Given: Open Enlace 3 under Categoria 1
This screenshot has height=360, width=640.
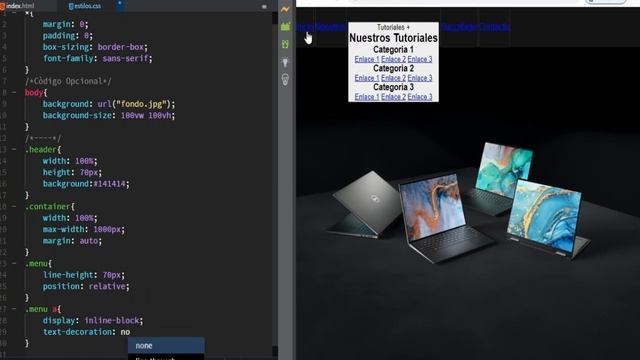Looking at the screenshot, I should pos(420,59).
